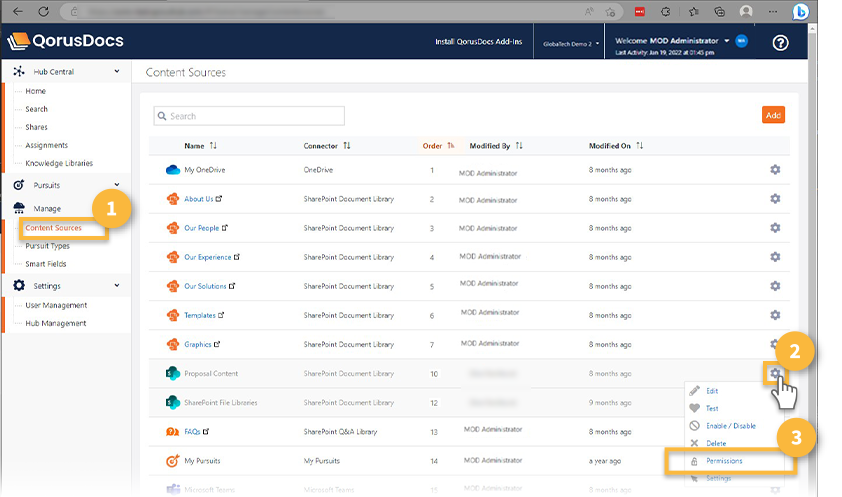Image resolution: width=842 pixels, height=497 pixels.
Task: Open gear menu for My OneDrive row
Action: tap(775, 170)
